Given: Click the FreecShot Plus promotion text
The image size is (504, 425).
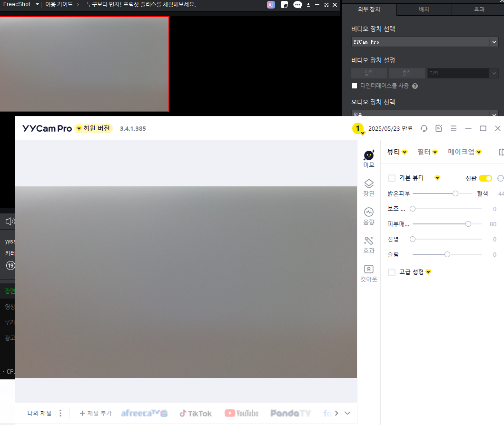Looking at the screenshot, I should pyautogui.click(x=141, y=4).
